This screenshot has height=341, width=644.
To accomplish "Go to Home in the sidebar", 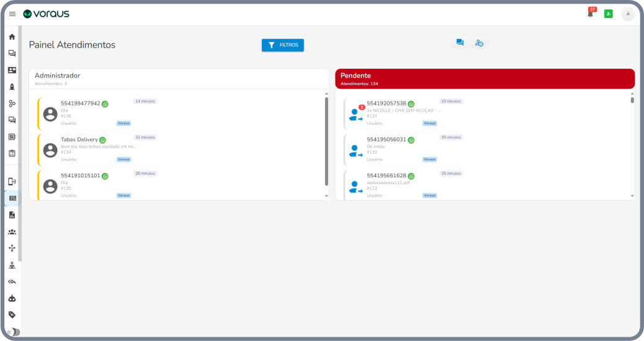I will pos(12,37).
